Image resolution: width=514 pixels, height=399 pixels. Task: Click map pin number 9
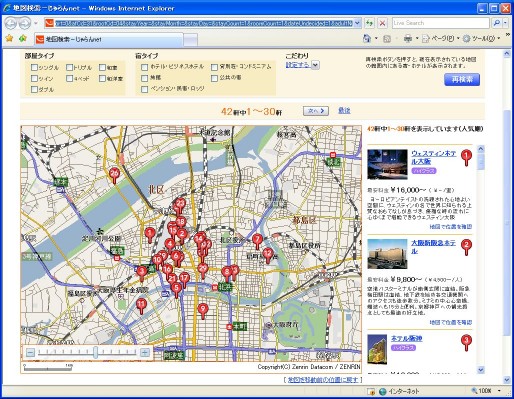[203, 311]
